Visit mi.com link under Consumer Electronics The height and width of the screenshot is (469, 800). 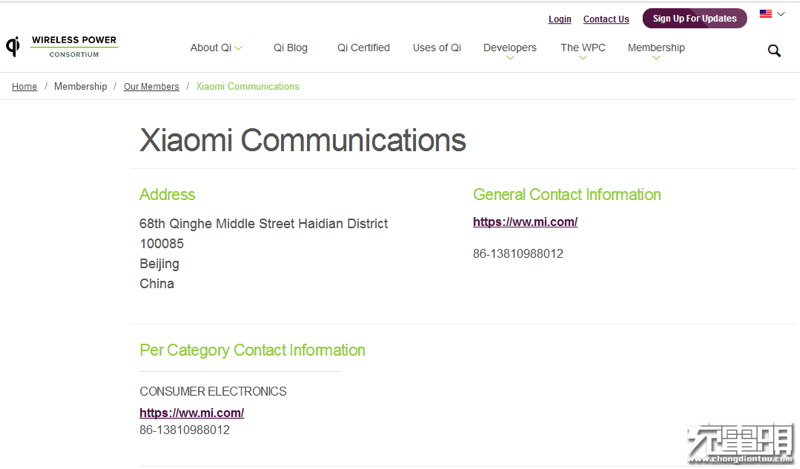coord(192,413)
